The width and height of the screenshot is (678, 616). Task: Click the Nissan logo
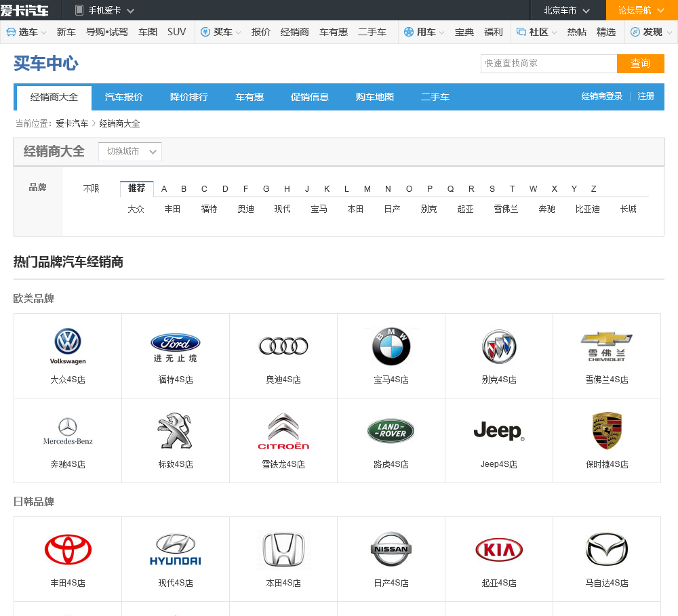click(391, 549)
